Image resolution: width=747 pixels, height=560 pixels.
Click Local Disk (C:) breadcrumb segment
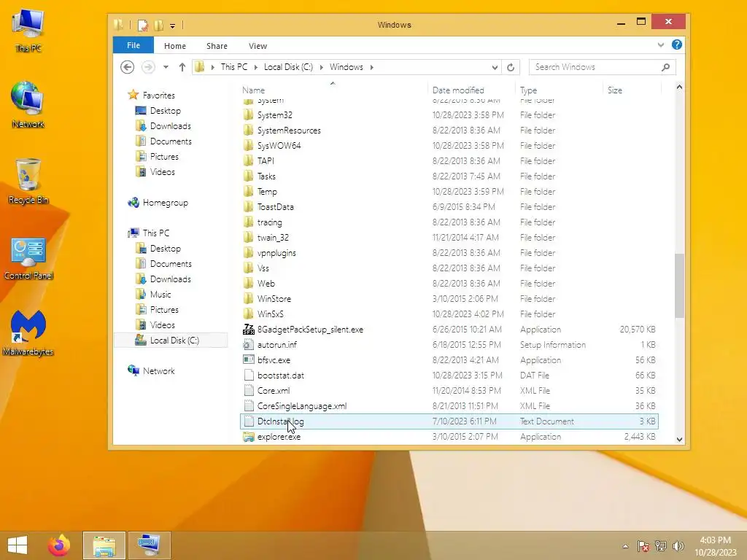point(288,67)
